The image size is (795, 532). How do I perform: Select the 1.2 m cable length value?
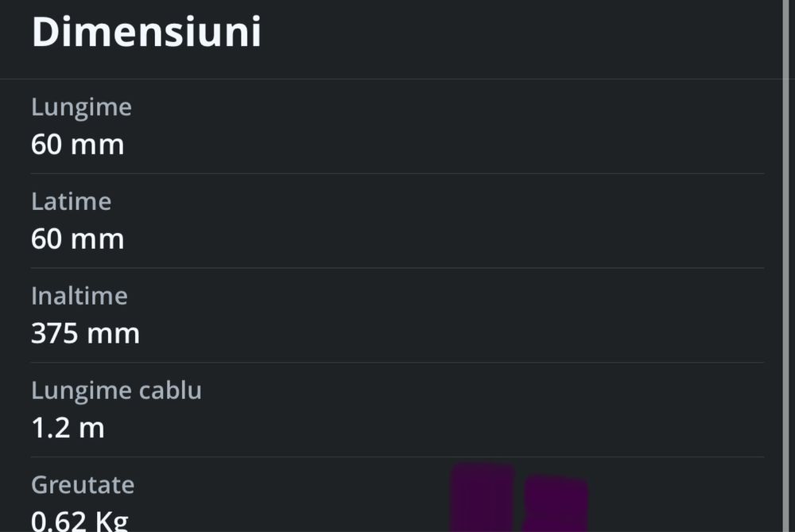click(x=68, y=428)
